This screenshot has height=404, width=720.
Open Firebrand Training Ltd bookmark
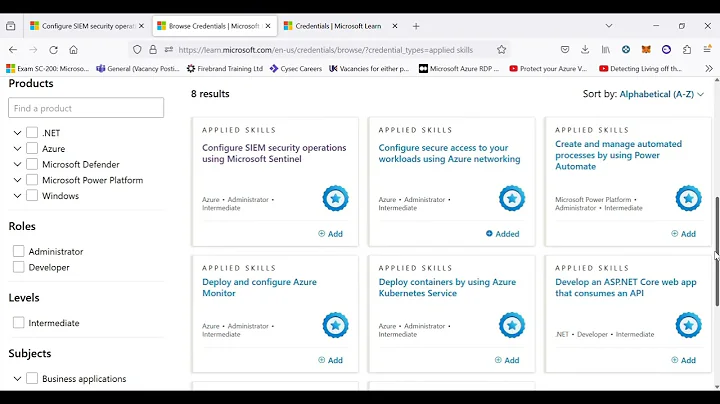(x=225, y=68)
